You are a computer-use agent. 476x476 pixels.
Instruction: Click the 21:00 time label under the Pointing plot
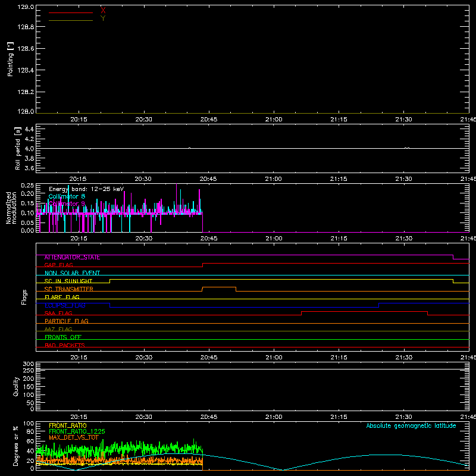click(x=274, y=120)
